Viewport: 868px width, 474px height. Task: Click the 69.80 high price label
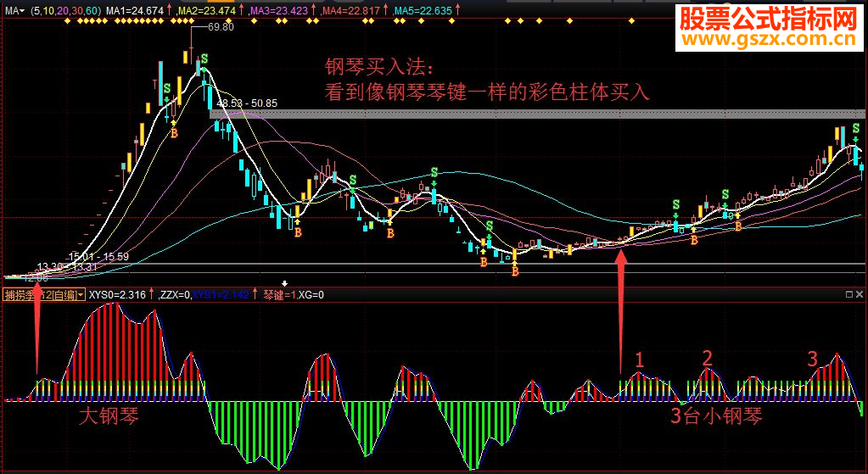pos(221,26)
